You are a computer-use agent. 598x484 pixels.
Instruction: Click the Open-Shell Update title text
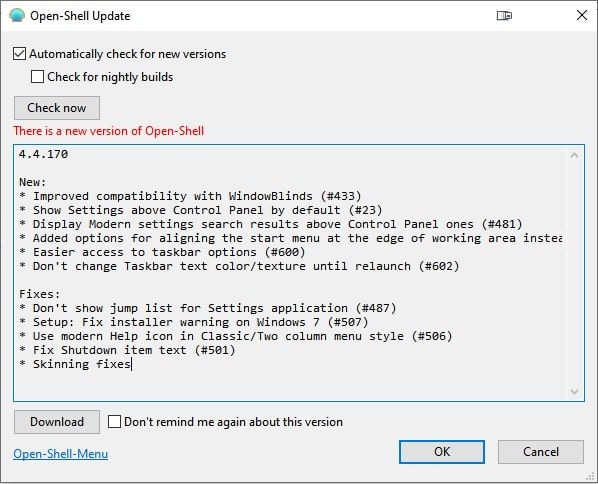(x=80, y=16)
